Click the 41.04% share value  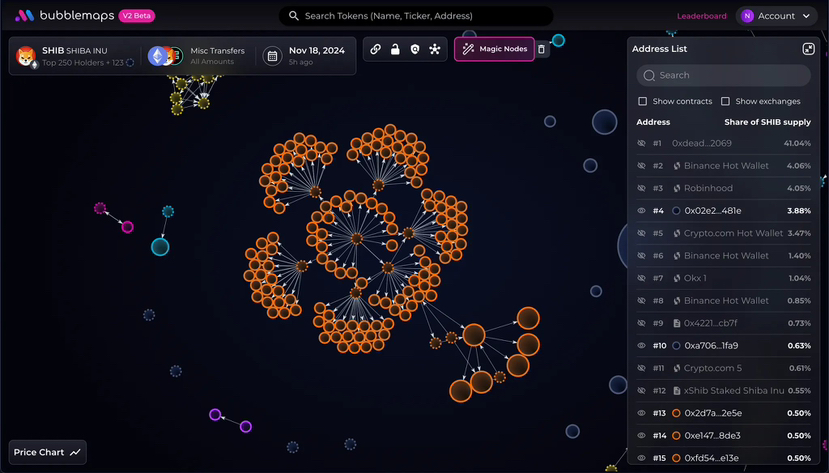point(797,143)
